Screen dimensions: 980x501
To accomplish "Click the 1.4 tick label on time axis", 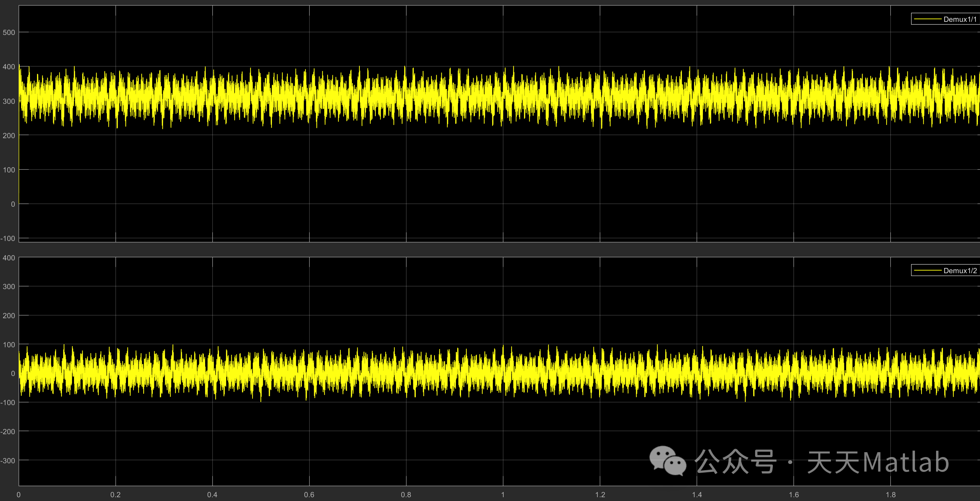I will [x=697, y=494].
